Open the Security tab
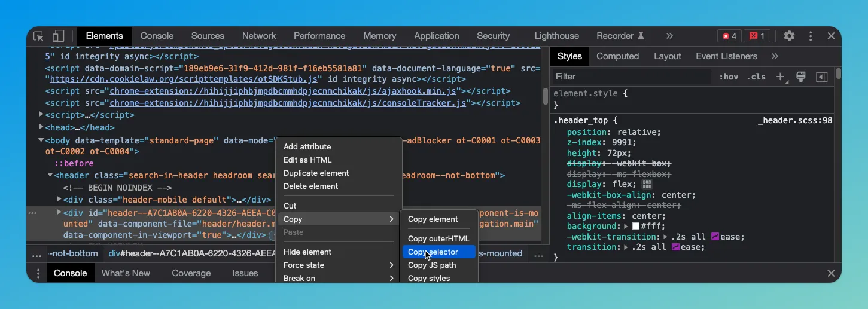 point(494,36)
